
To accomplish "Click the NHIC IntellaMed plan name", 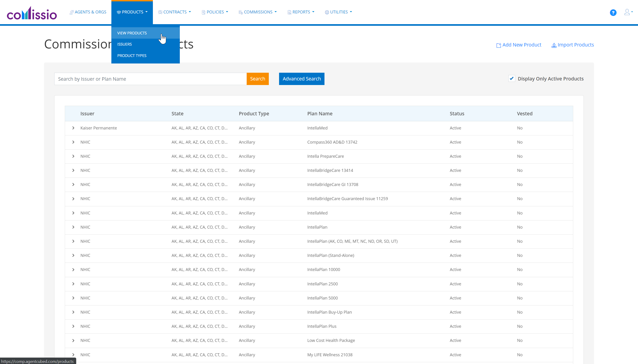I will (x=317, y=213).
